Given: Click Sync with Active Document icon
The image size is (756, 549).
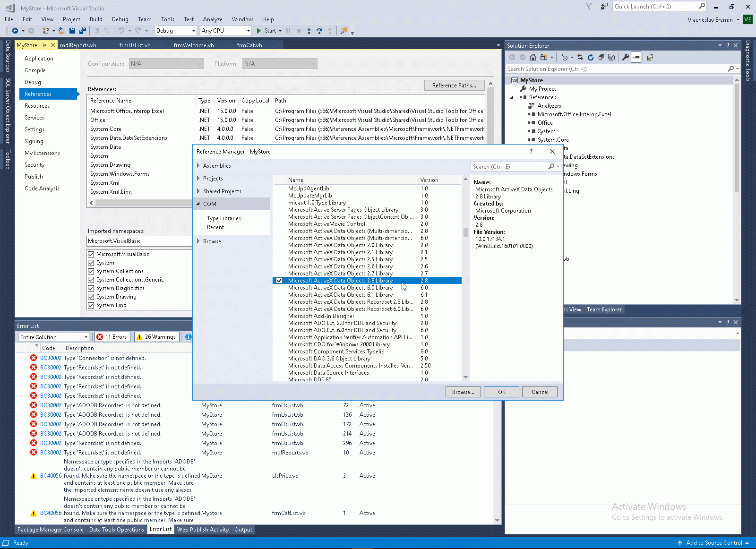Looking at the screenshot, I should coord(580,57).
